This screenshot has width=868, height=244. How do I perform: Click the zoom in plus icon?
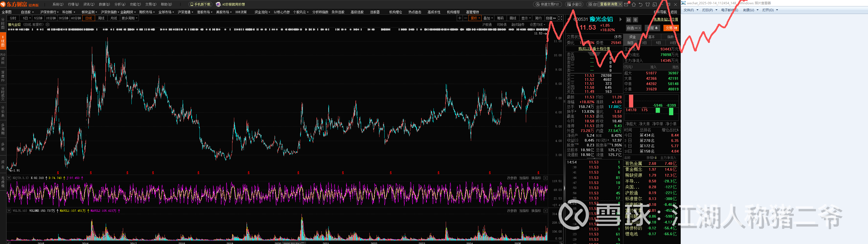[460, 18]
